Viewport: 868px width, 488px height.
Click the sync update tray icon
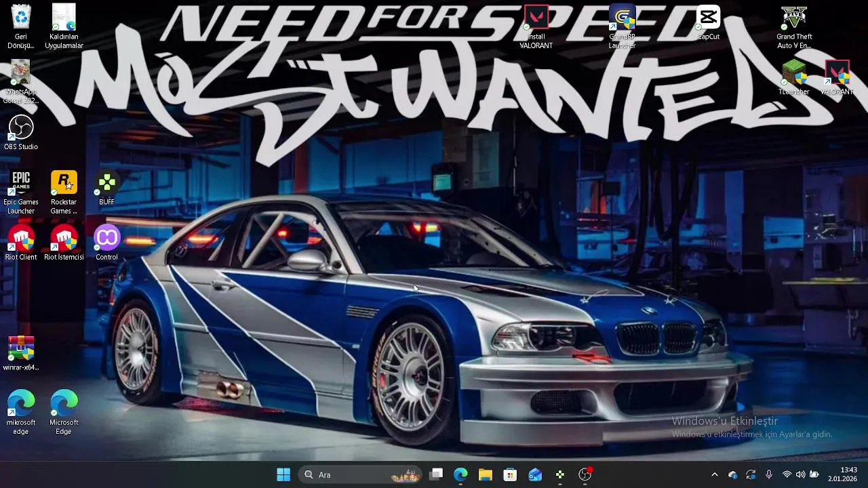pyautogui.click(x=751, y=474)
